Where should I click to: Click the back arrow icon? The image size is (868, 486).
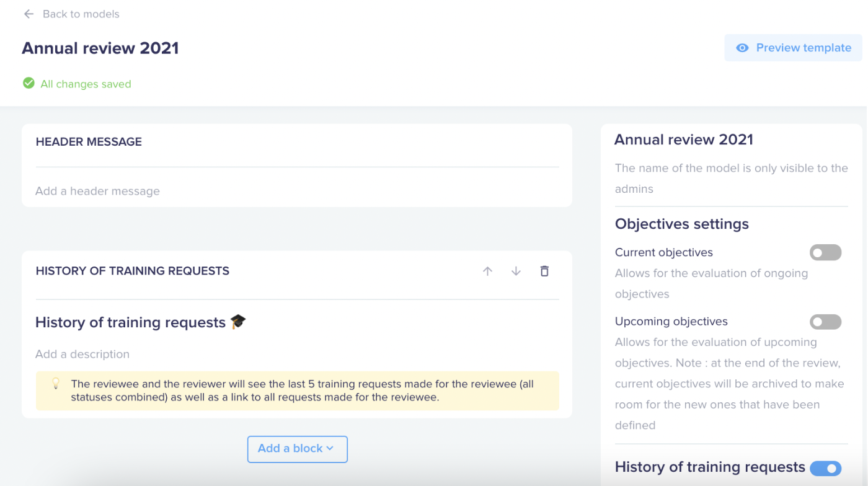(29, 14)
